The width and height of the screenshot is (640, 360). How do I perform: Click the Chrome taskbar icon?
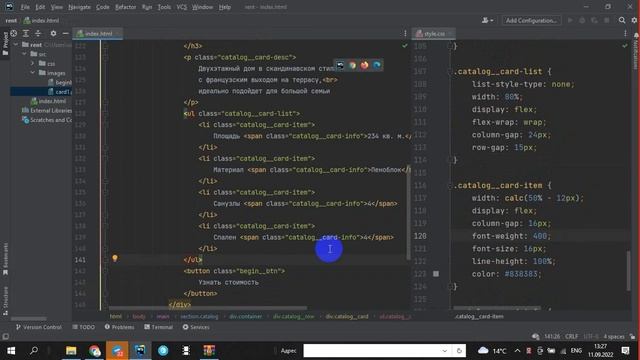pyautogui.click(x=94, y=351)
